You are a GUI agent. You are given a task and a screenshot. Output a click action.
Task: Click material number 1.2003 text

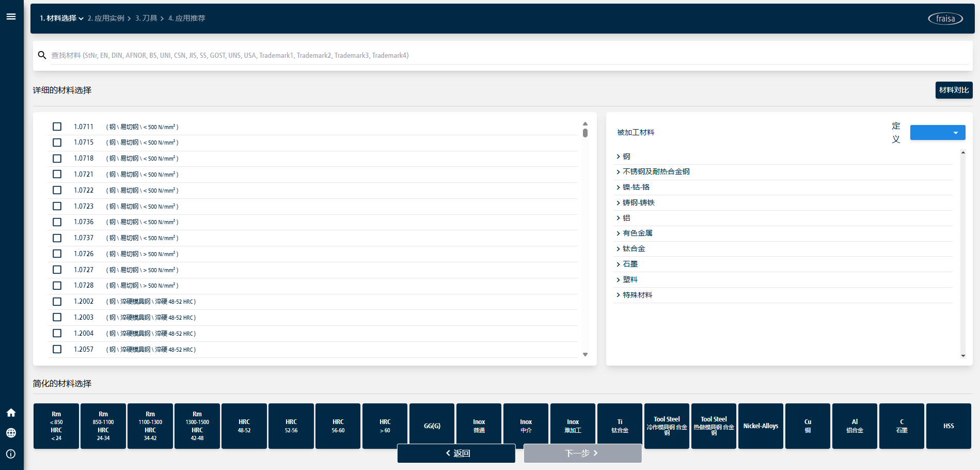(84, 318)
